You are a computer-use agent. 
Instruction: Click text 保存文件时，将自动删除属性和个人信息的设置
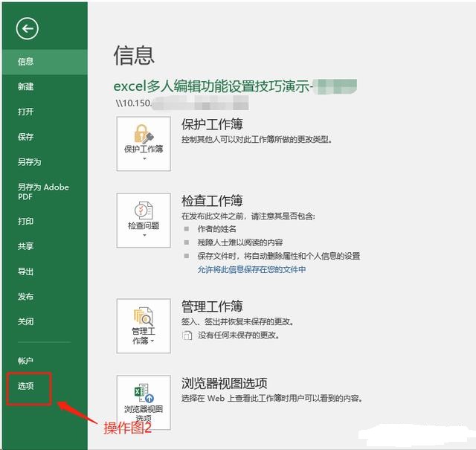click(x=279, y=256)
